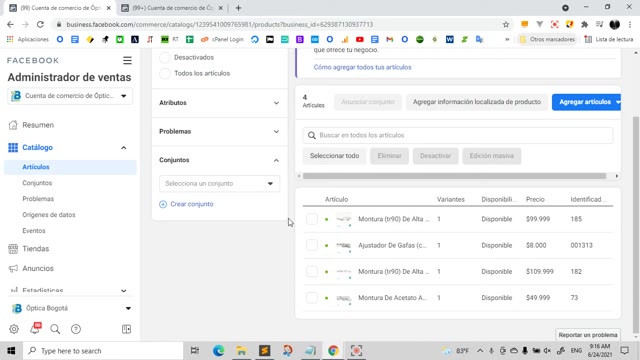Click Agregar información localizada de producto button
640x360 pixels.
click(477, 102)
